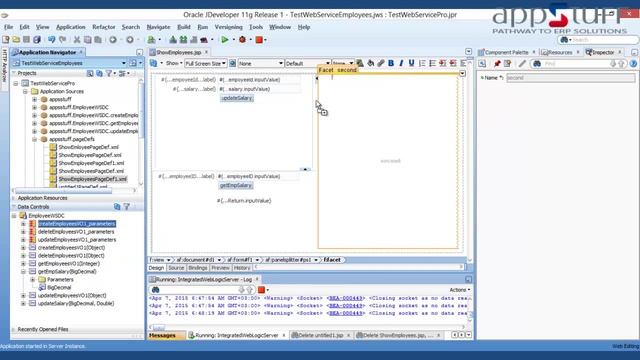Open the Tools menu
The width and height of the screenshot is (640, 360).
coord(256,27)
